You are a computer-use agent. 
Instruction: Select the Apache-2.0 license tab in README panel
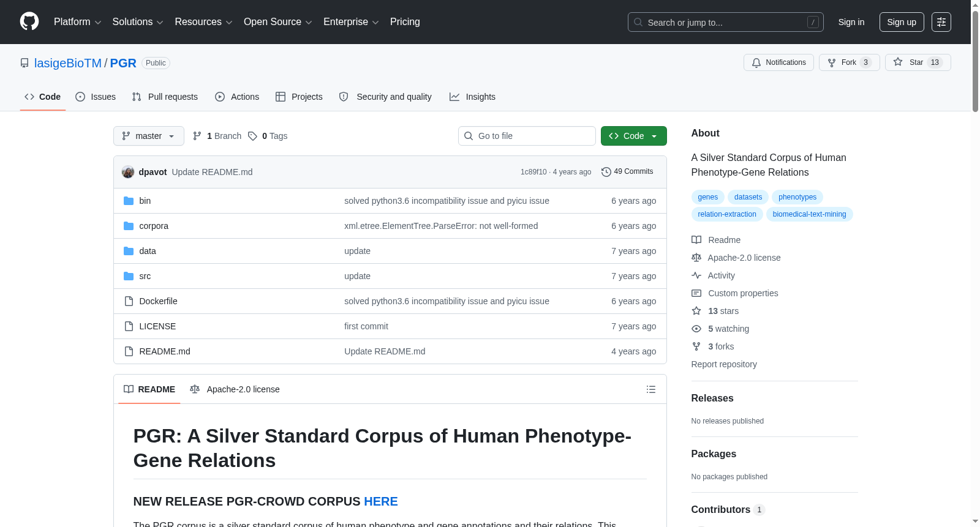(x=235, y=389)
